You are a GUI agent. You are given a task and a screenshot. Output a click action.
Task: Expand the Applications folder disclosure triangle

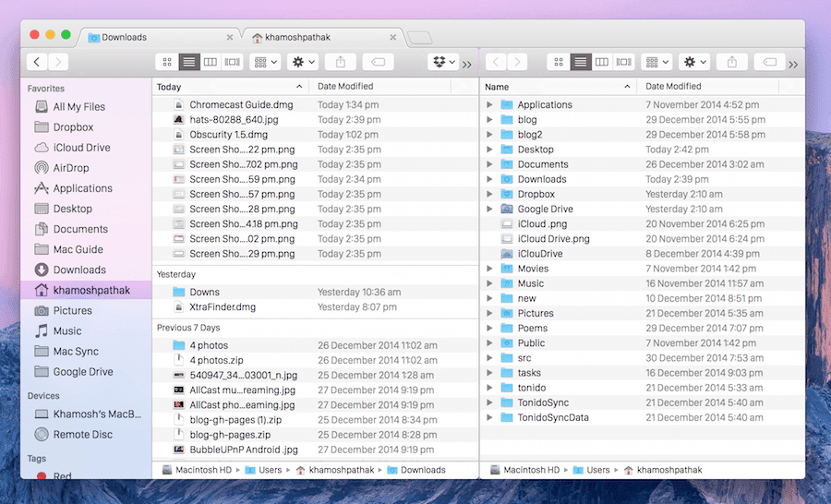pos(489,105)
